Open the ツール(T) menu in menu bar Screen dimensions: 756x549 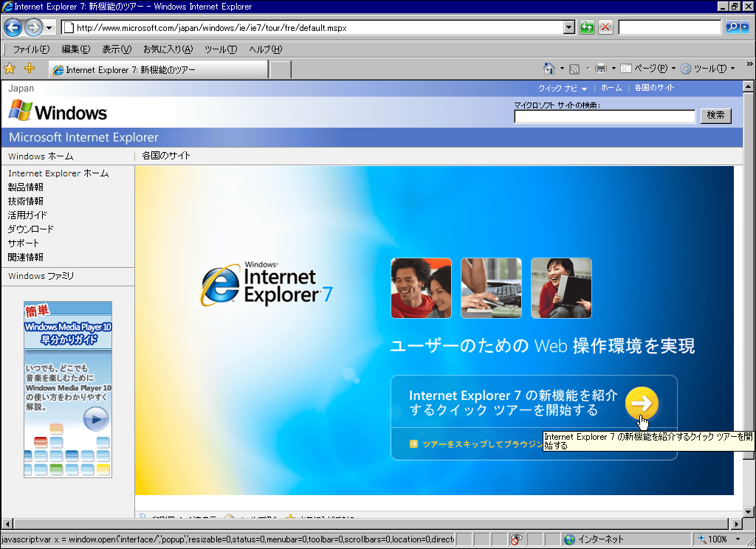pos(221,49)
